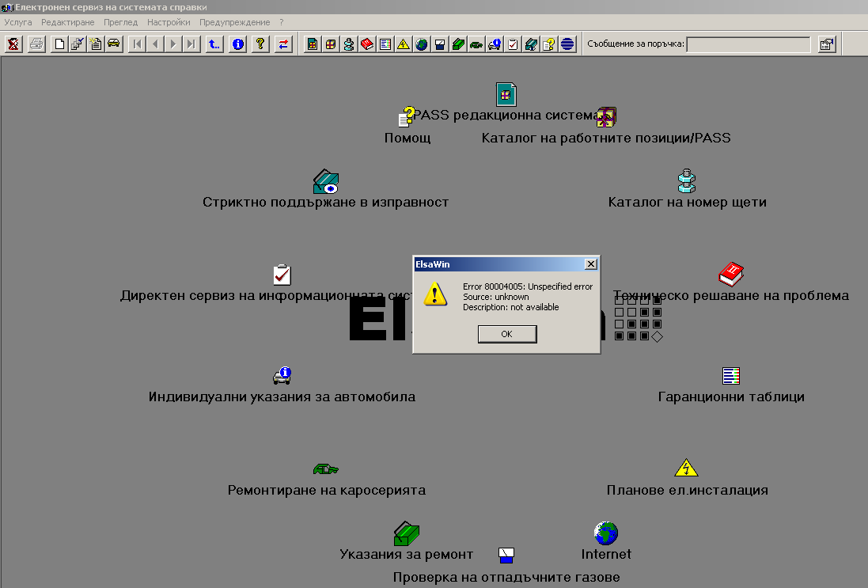
Task: Open the Internet globe icon on desktop
Action: (x=606, y=533)
